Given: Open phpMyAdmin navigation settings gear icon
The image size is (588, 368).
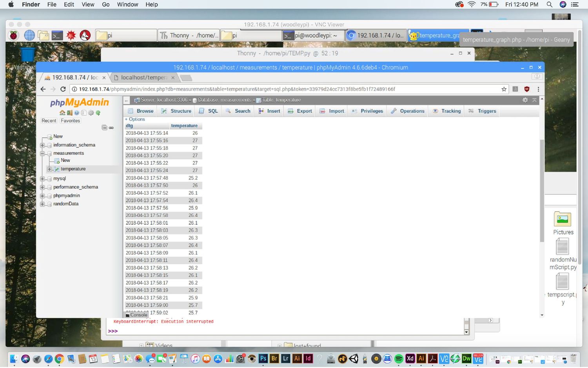Looking at the screenshot, I should point(91,113).
